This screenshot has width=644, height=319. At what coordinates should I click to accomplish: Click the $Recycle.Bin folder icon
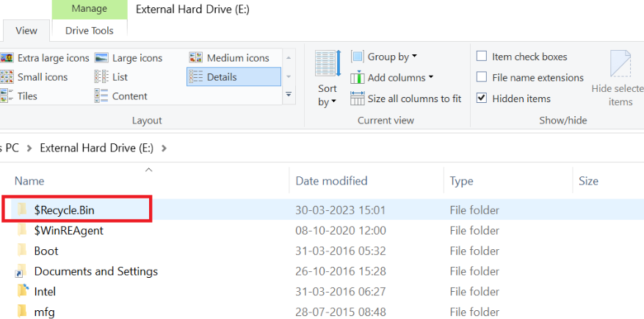(x=22, y=209)
